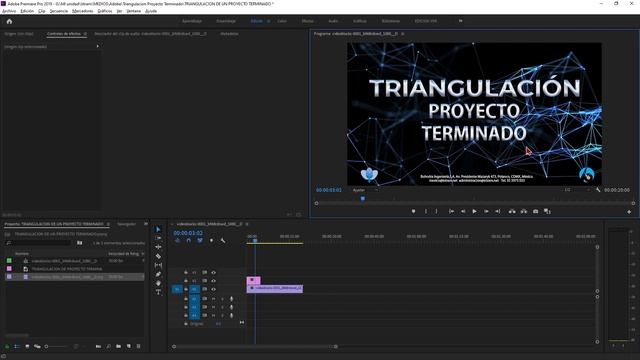Step back one frame in Program monitor
640x360 pixels.
click(463, 211)
